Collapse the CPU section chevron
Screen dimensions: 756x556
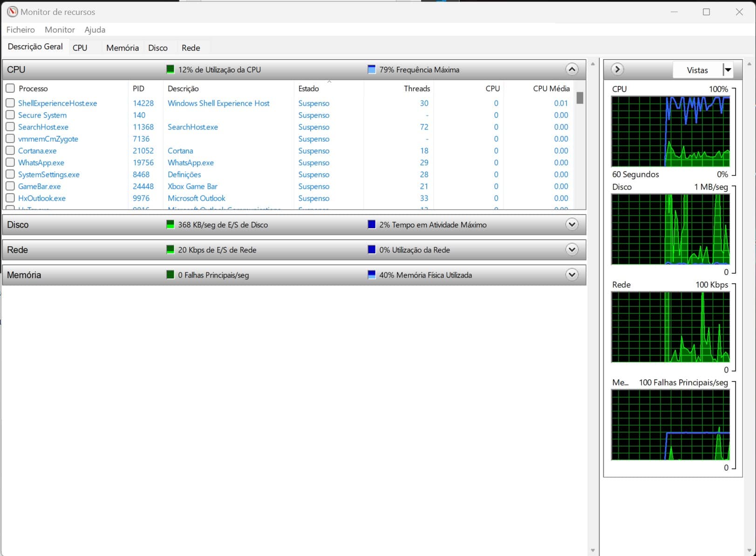[572, 69]
